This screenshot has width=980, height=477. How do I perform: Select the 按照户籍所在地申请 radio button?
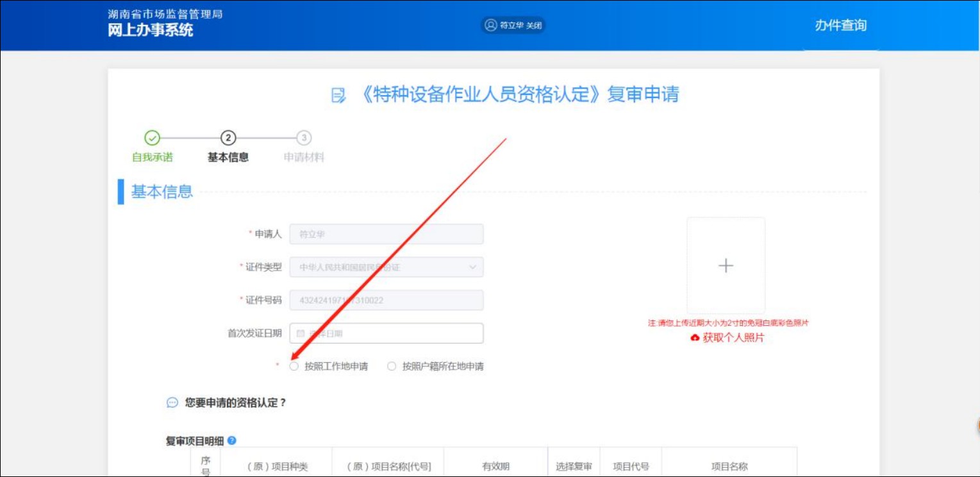[392, 367]
